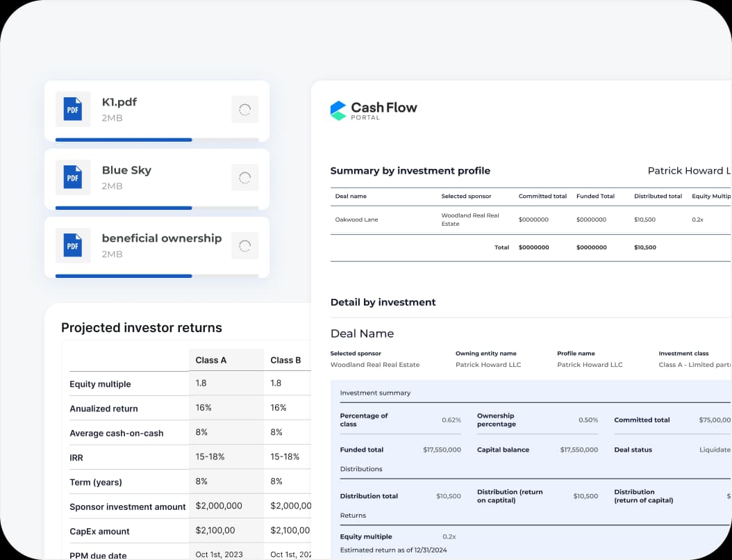This screenshot has height=560, width=732.
Task: Click the K1.pdf upload progress bar
Action: pyautogui.click(x=123, y=140)
